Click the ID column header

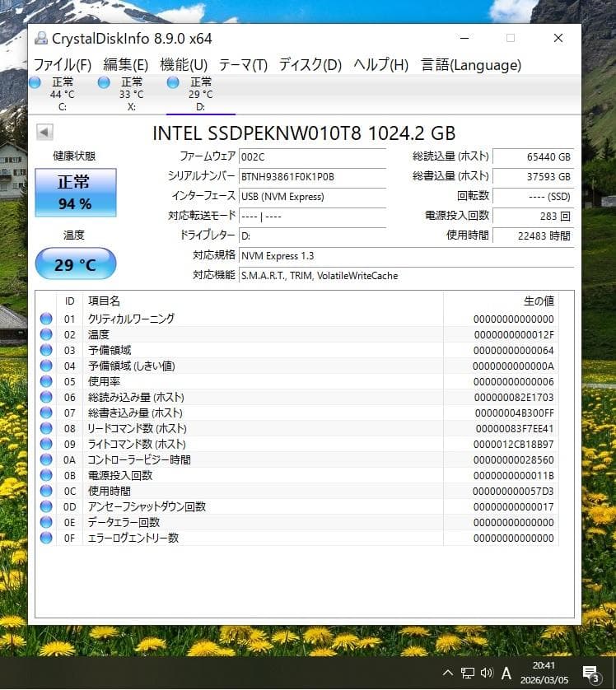click(69, 301)
